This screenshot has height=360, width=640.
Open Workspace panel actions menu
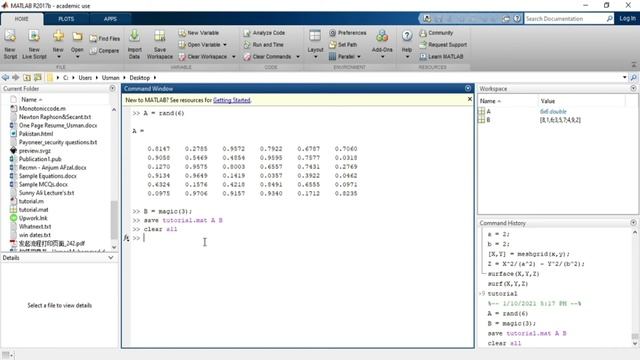point(633,89)
